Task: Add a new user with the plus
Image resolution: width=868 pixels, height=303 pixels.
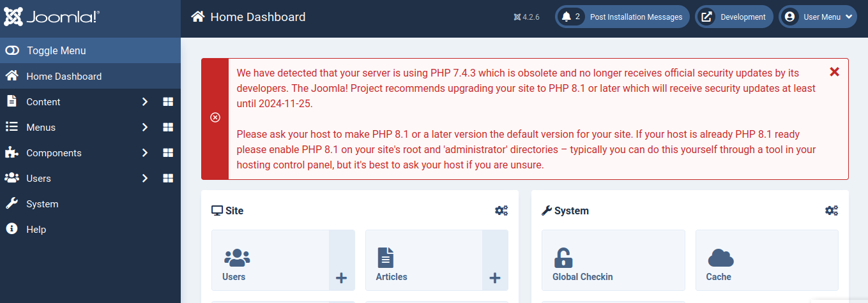Action: pyautogui.click(x=342, y=260)
